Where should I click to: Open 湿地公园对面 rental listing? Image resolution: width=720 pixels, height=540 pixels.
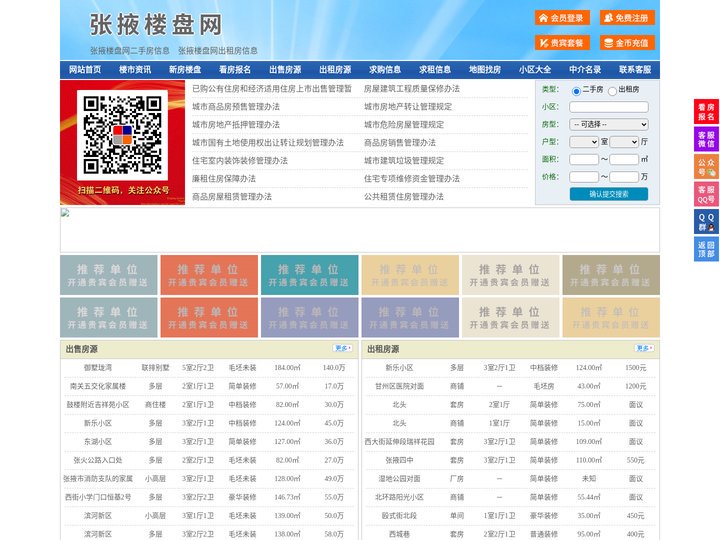399,478
